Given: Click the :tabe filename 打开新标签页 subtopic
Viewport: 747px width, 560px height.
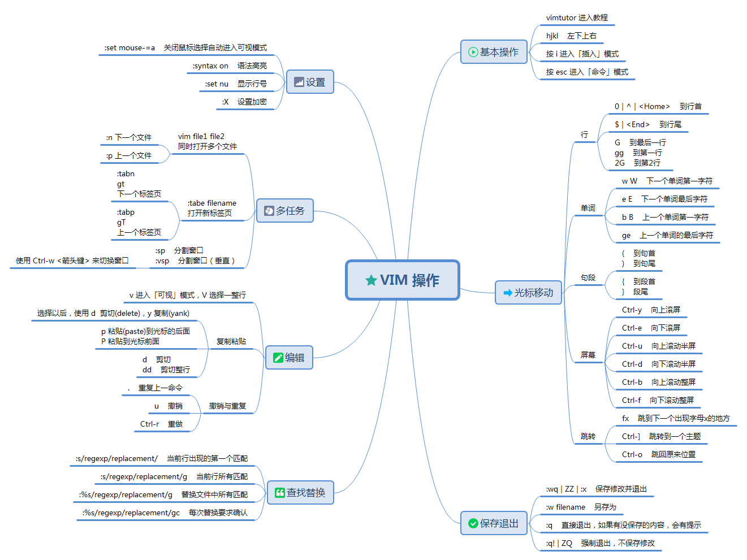Looking at the screenshot, I should 212,208.
